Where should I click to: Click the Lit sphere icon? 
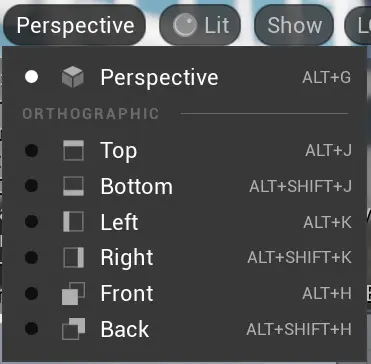(x=185, y=26)
